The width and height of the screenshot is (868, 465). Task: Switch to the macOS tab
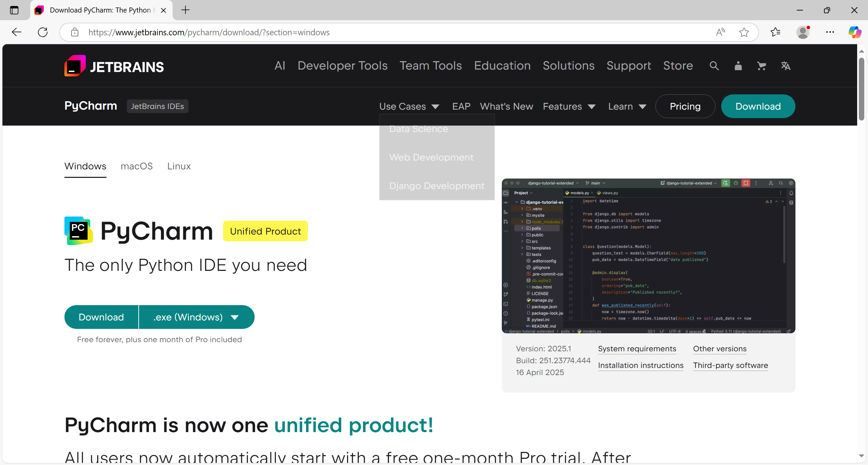click(137, 166)
